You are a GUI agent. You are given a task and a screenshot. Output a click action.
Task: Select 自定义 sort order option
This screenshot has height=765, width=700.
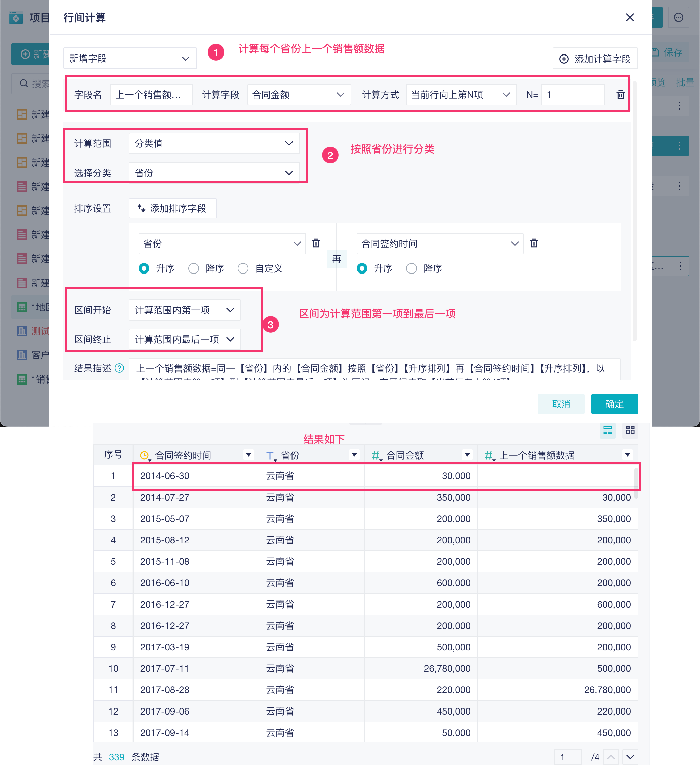pyautogui.click(x=243, y=269)
